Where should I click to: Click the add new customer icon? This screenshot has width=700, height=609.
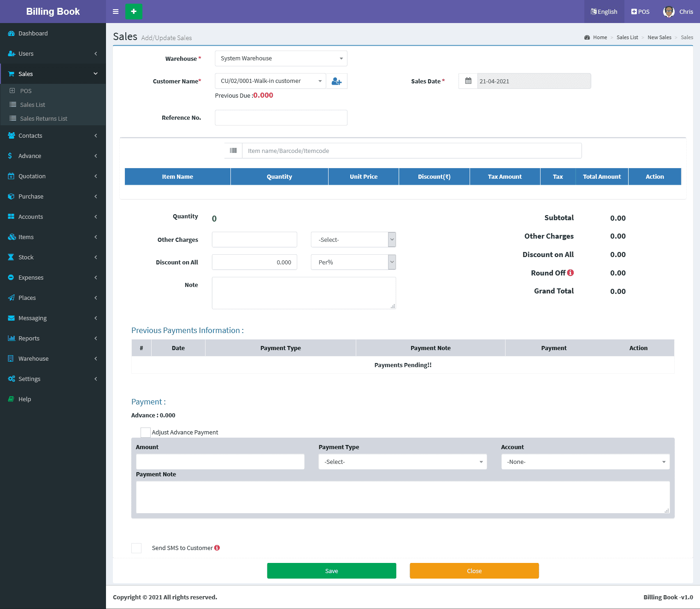(336, 81)
